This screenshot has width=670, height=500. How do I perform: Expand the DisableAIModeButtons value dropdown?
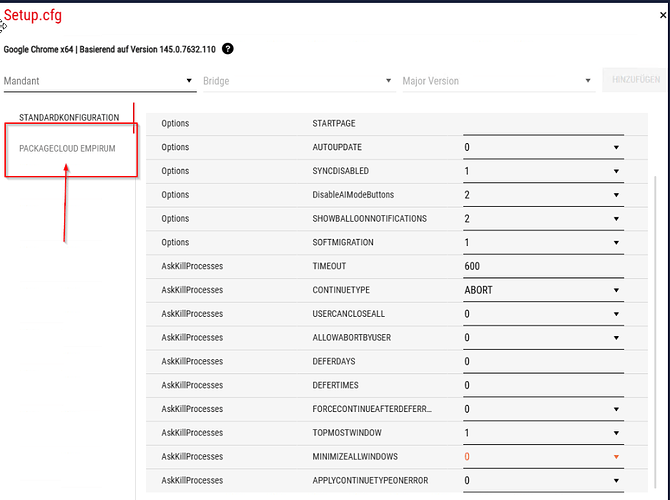coord(542,195)
